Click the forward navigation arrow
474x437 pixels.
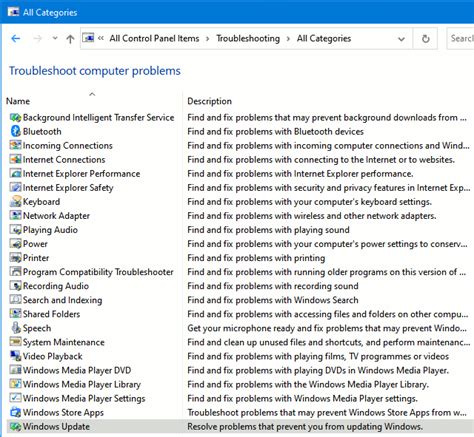click(x=37, y=39)
